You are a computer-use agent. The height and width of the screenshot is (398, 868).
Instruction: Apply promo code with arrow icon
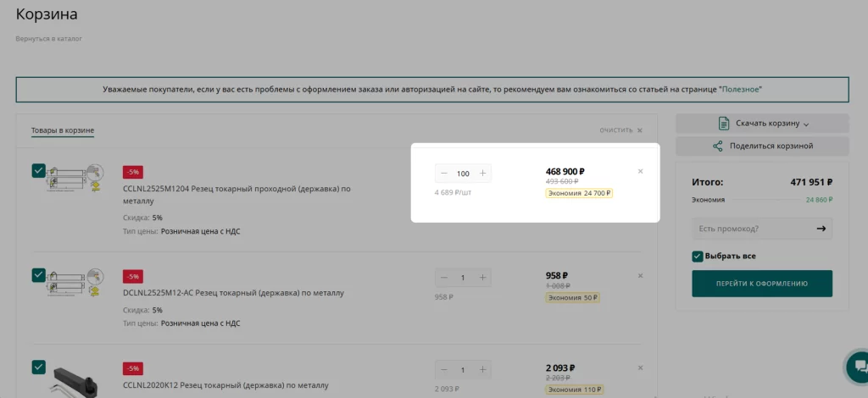[x=821, y=229]
